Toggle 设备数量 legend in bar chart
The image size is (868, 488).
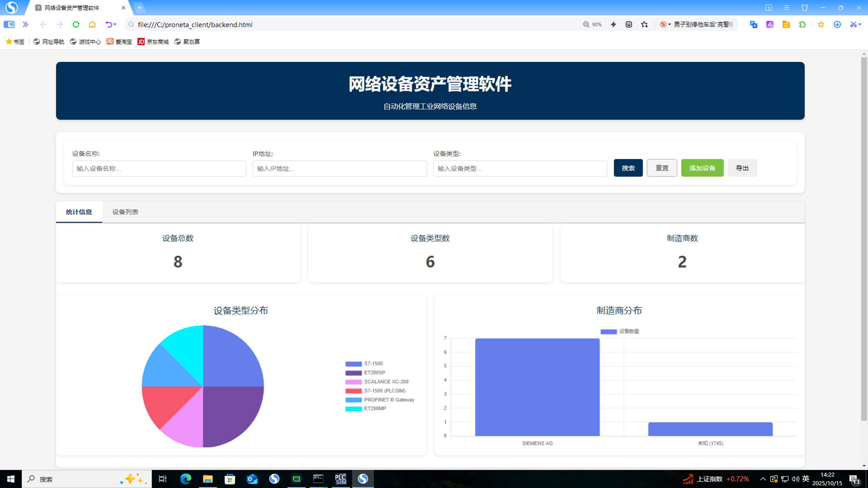point(628,331)
